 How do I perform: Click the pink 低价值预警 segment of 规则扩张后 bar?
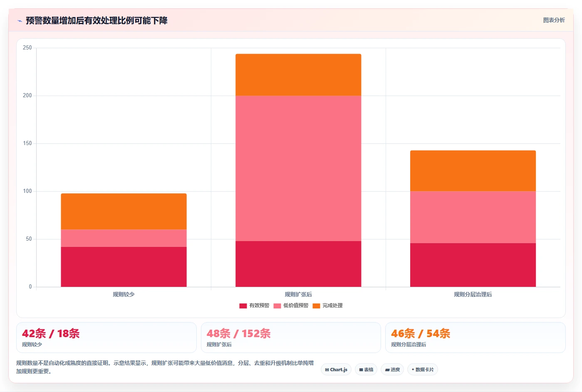click(298, 168)
